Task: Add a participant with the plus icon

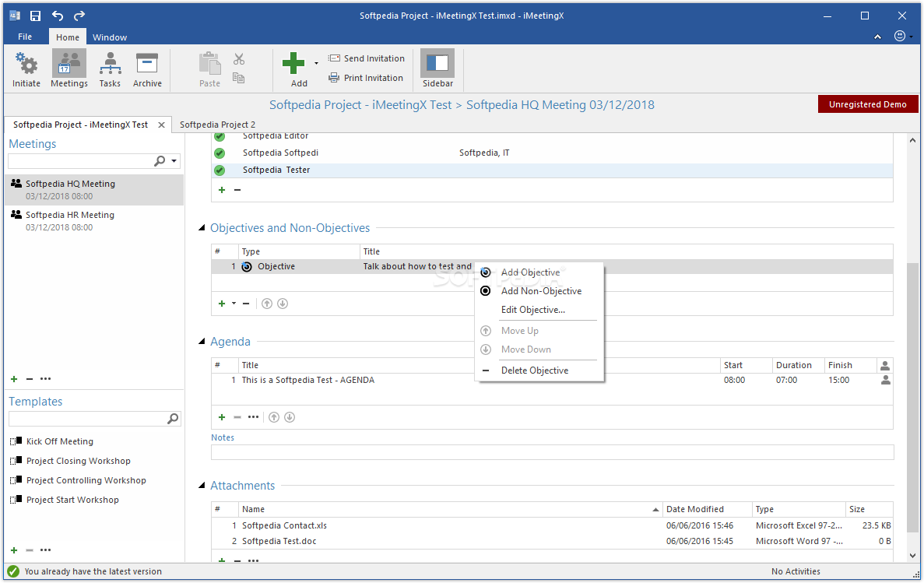Action: [222, 190]
